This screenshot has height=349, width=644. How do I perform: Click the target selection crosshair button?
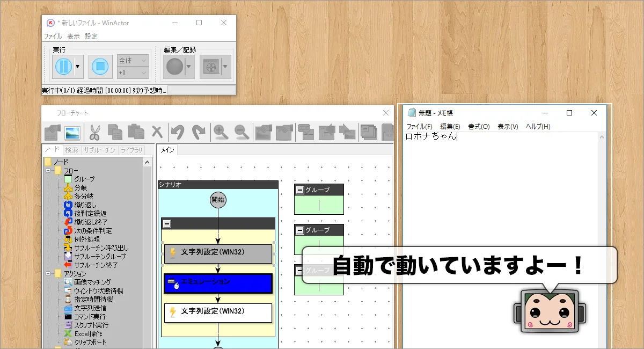coord(210,67)
